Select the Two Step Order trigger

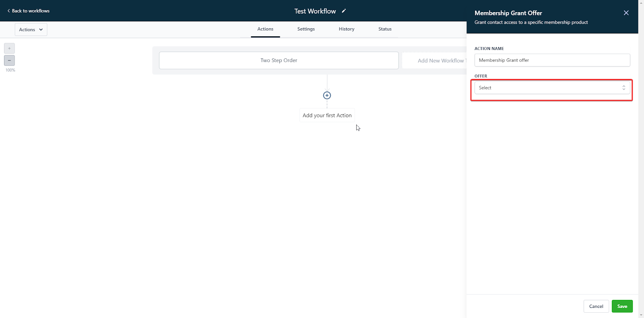[279, 60]
